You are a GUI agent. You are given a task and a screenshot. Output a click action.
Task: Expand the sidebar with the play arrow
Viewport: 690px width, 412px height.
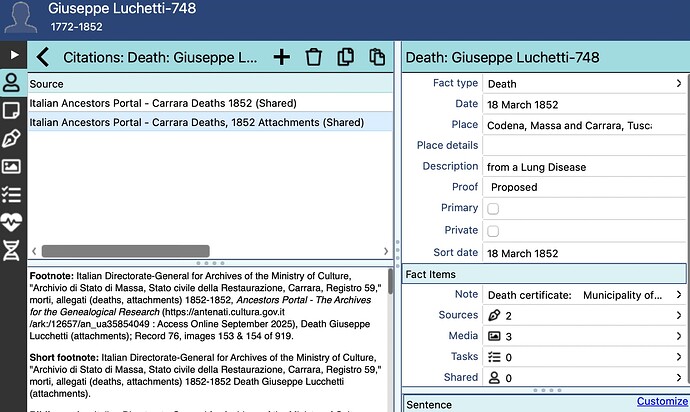point(14,55)
